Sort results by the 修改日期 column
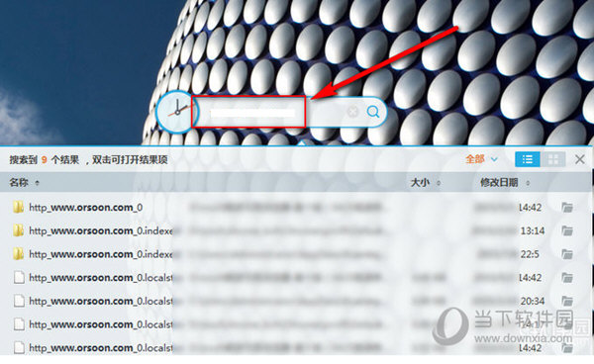594x364 pixels. (x=505, y=183)
